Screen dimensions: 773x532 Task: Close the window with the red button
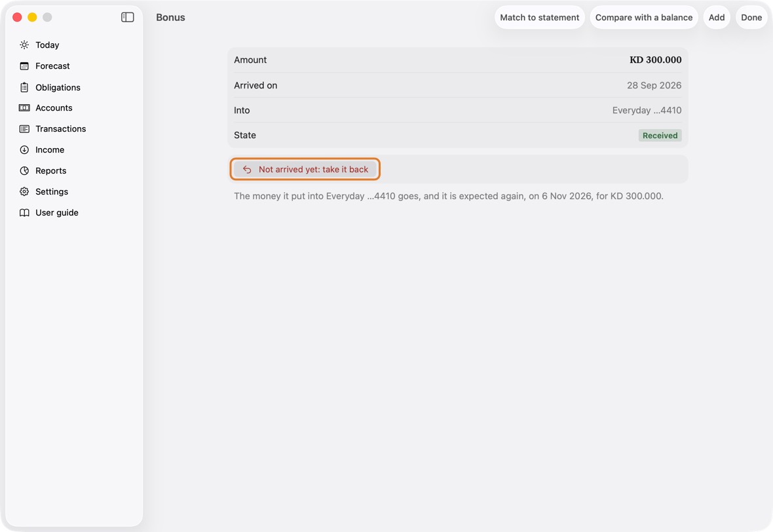[17, 17]
